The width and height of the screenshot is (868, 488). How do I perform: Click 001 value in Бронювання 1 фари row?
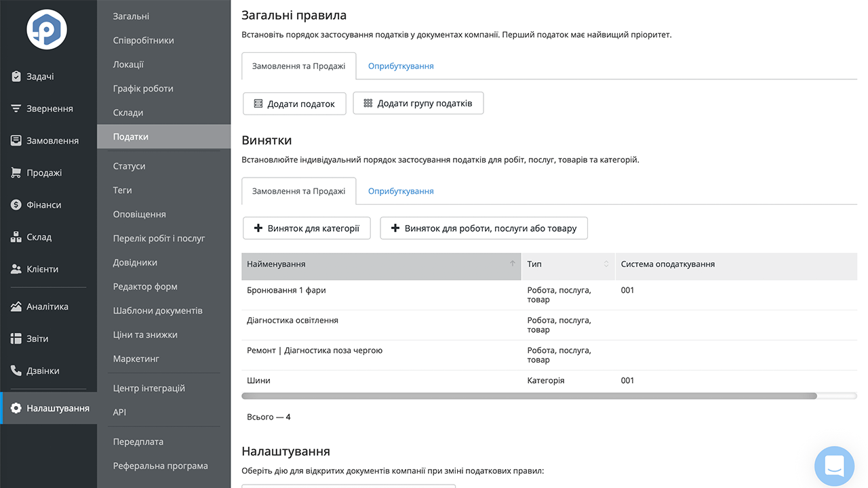627,290
